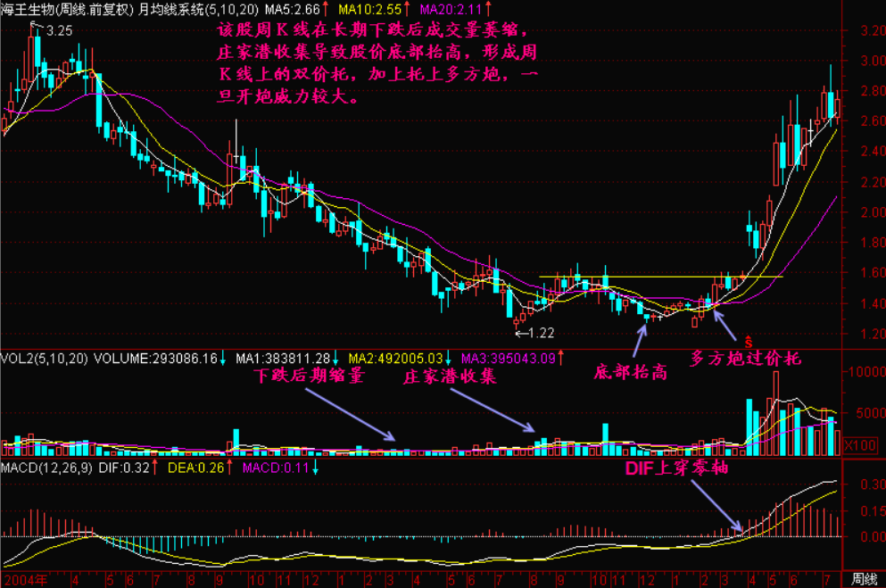The width and height of the screenshot is (886, 588).
Task: Click the down arrow after MACD:0.11
Action: pos(315,468)
